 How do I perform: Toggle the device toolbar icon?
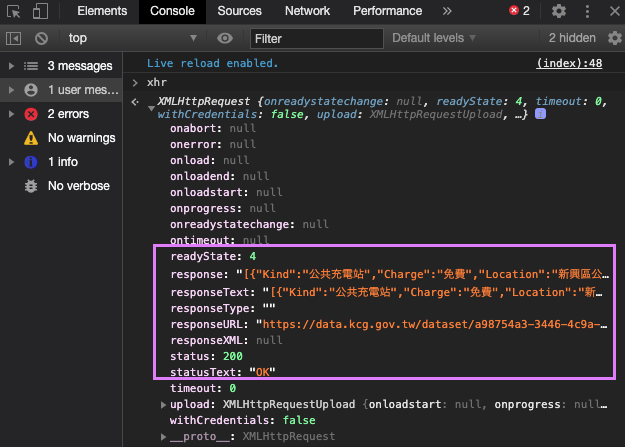coord(40,12)
